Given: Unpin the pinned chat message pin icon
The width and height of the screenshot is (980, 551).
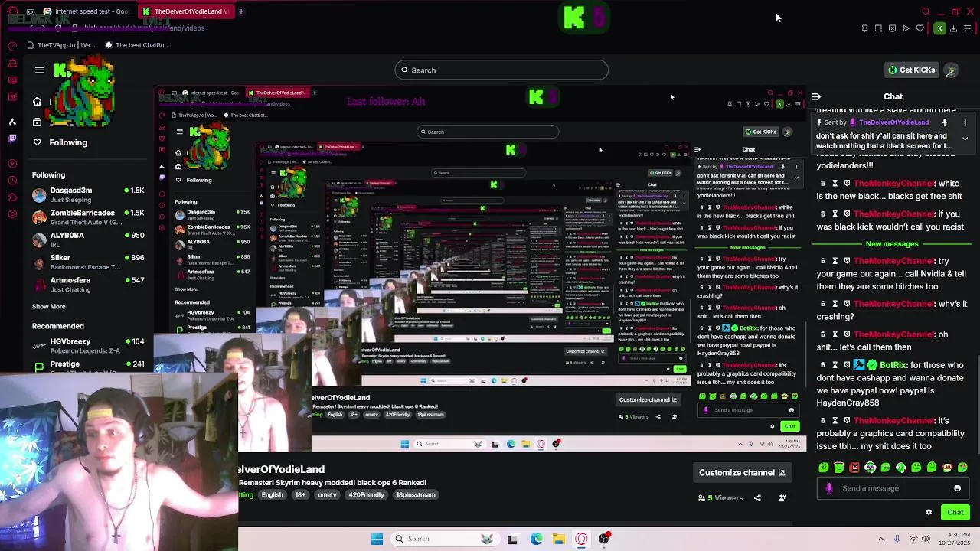Looking at the screenshot, I should coord(945,122).
